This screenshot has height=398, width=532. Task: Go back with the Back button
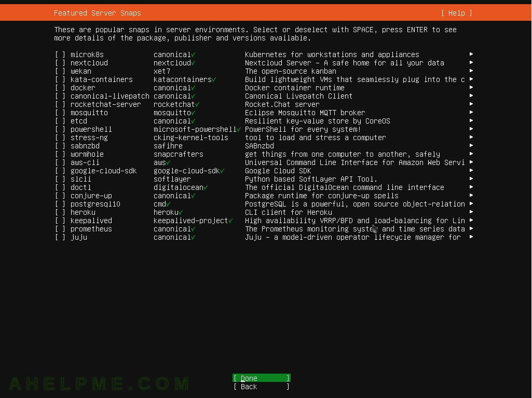[262, 387]
